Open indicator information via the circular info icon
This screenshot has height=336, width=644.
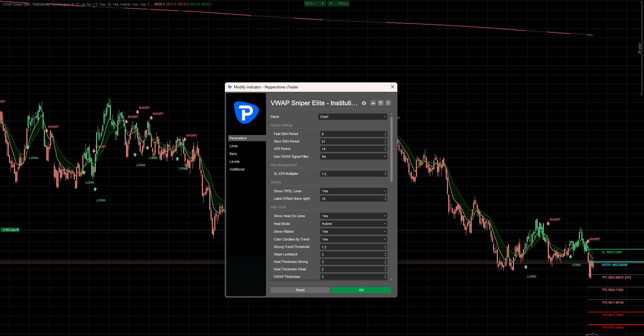364,103
